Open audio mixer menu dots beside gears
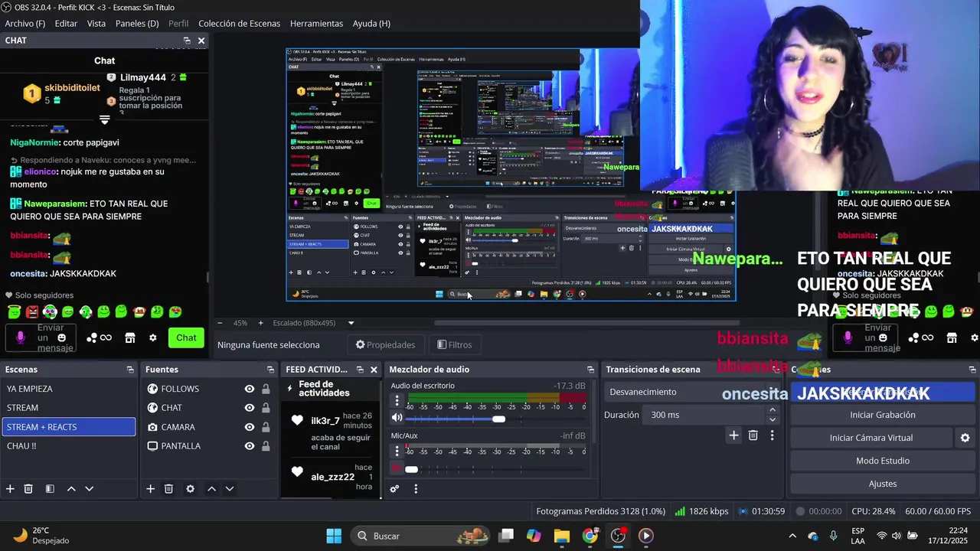 tap(416, 489)
